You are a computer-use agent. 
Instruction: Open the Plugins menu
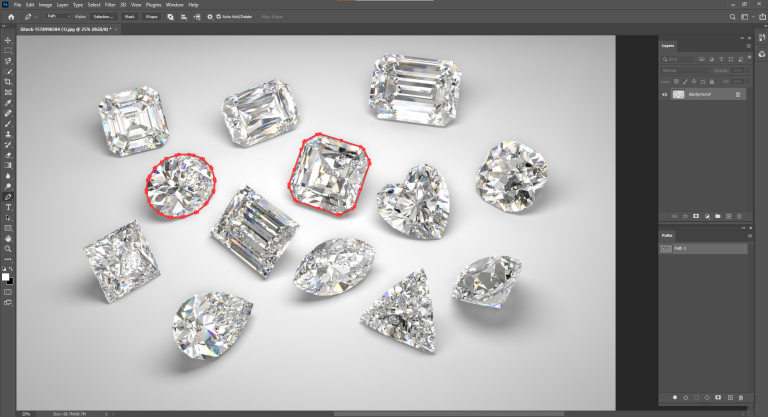tap(153, 5)
